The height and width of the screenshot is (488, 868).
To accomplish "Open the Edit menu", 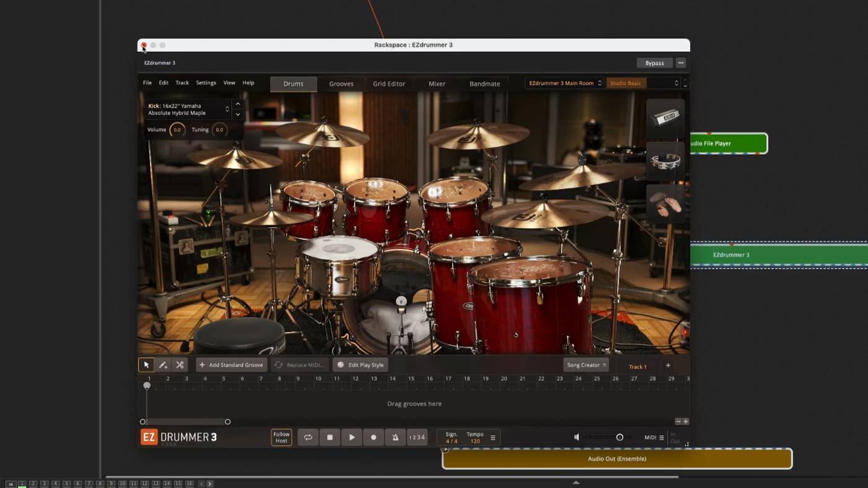I will point(164,83).
